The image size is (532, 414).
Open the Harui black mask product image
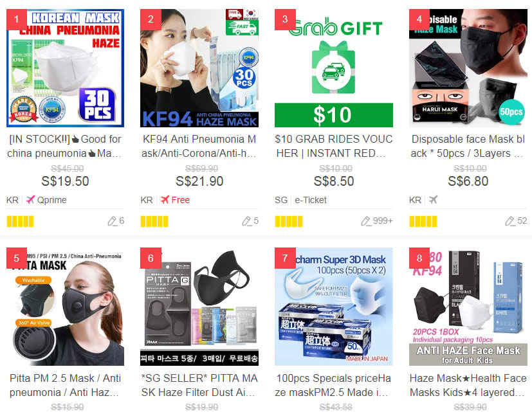468,68
